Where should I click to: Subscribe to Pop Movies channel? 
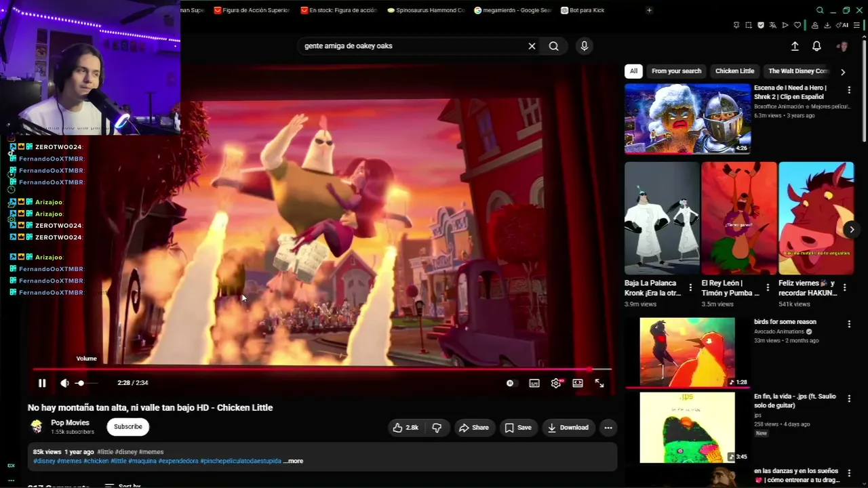pyautogui.click(x=128, y=427)
